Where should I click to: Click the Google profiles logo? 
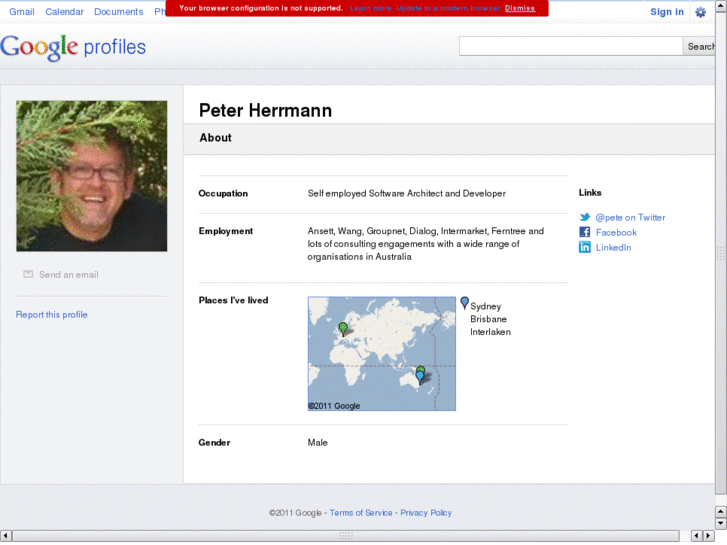click(73, 47)
